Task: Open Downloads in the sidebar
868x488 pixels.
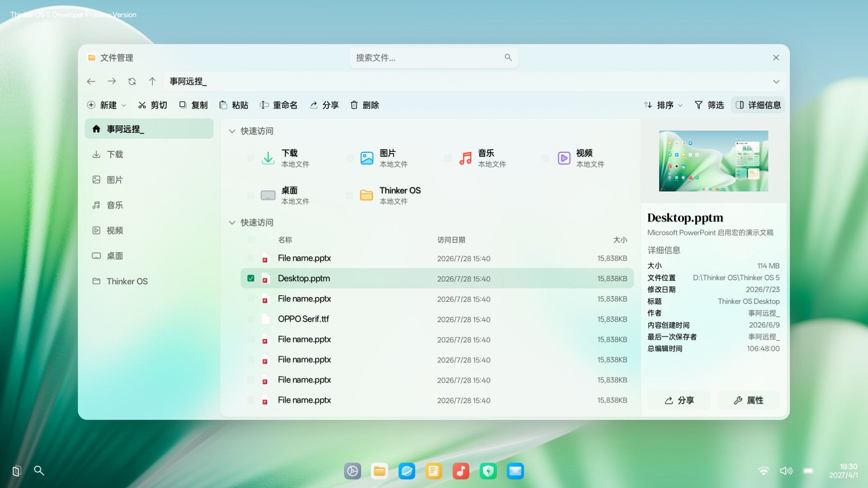Action: 149,154
